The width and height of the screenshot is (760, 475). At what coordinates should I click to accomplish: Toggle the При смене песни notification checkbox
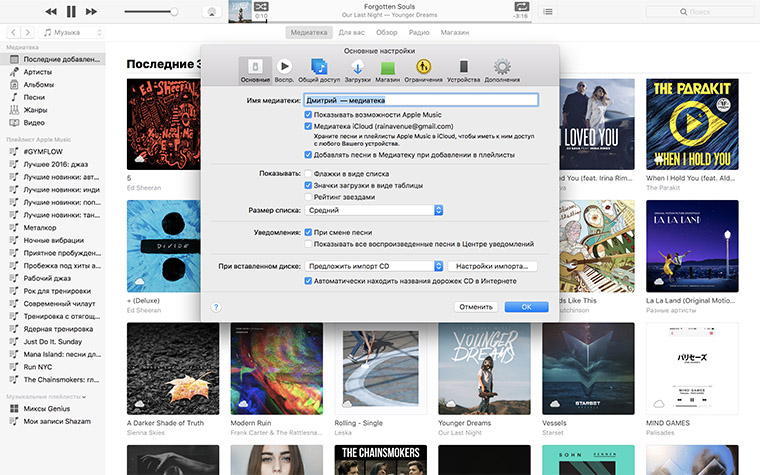pos(308,232)
